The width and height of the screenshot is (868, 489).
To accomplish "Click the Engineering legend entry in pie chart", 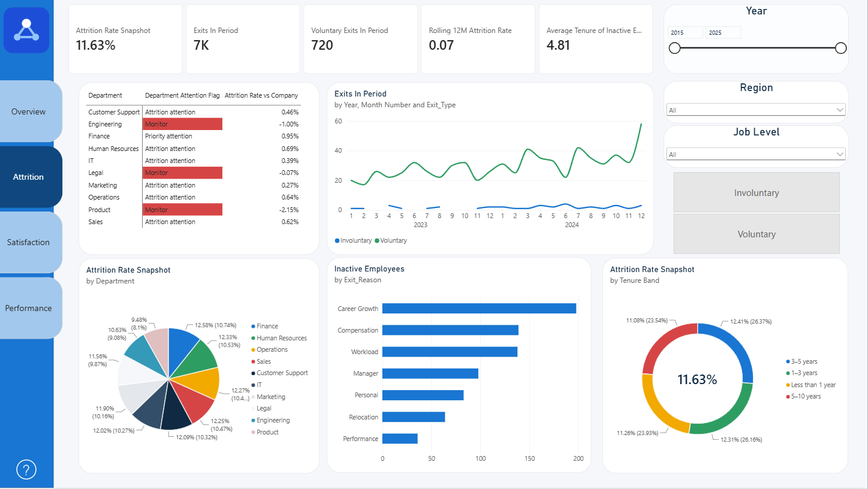I will (x=270, y=420).
